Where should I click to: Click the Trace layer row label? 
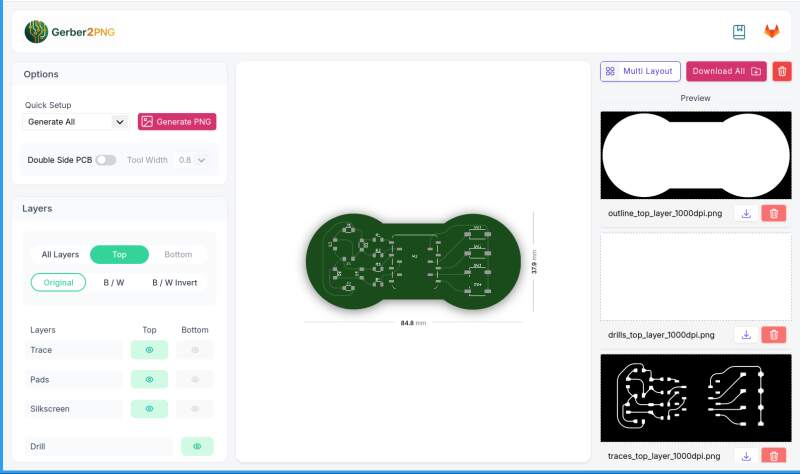[41, 350]
